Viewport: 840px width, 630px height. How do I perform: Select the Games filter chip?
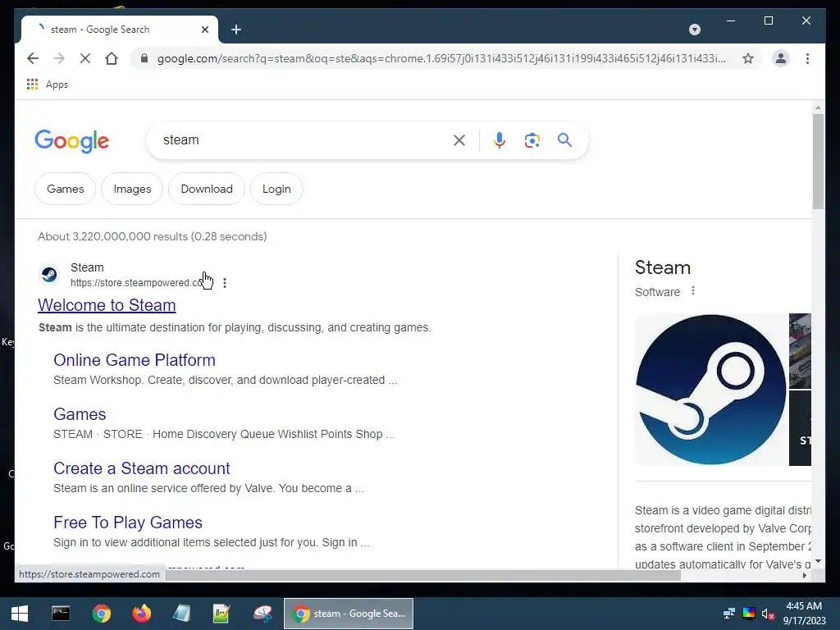coord(66,189)
